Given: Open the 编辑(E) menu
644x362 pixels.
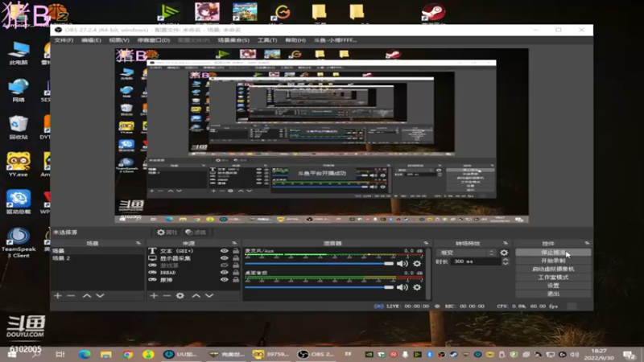Looking at the screenshot, I should [x=91, y=40].
